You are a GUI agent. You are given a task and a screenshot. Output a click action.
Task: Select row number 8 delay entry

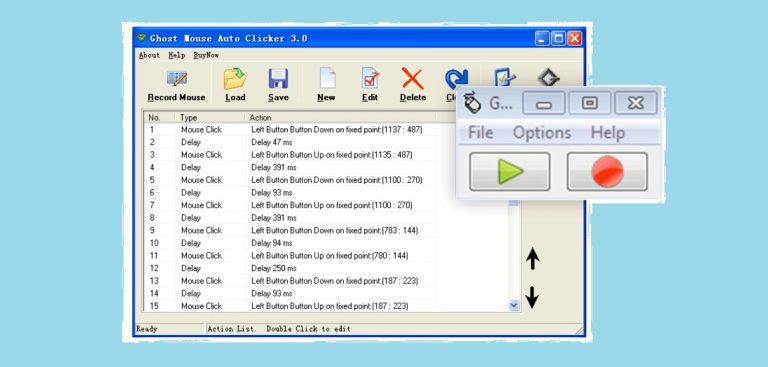point(290,218)
